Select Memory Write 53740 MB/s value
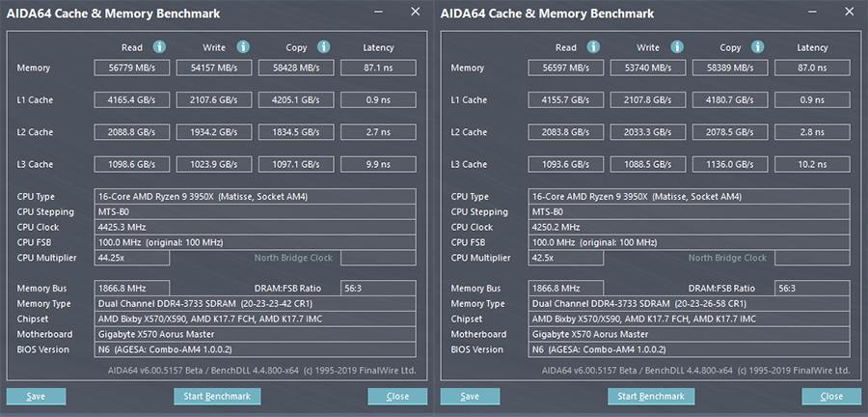The height and width of the screenshot is (417, 868). tap(648, 69)
